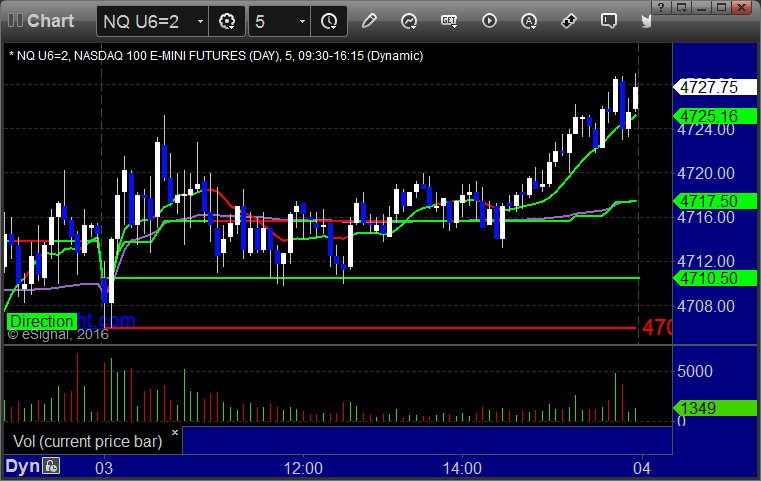The width and height of the screenshot is (761, 481).
Task: Click the blue ht.com link text
Action: coord(106,320)
